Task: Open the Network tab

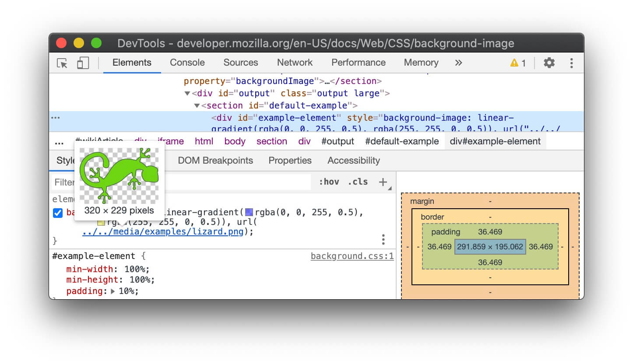Action: click(x=295, y=63)
